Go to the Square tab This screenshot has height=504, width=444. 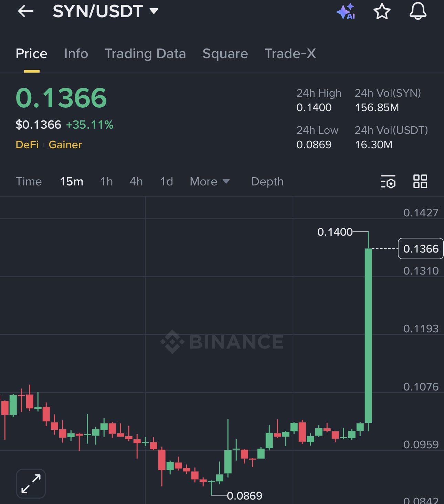[x=225, y=54]
